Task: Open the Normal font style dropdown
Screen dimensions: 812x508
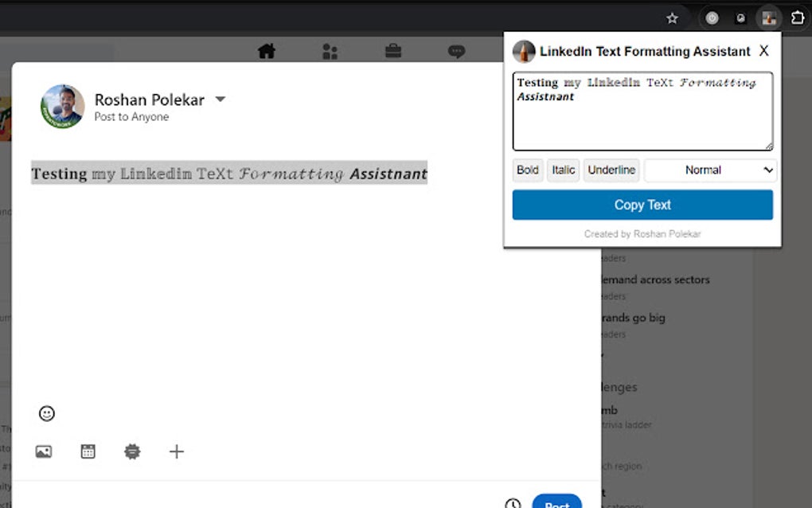Action: 710,170
